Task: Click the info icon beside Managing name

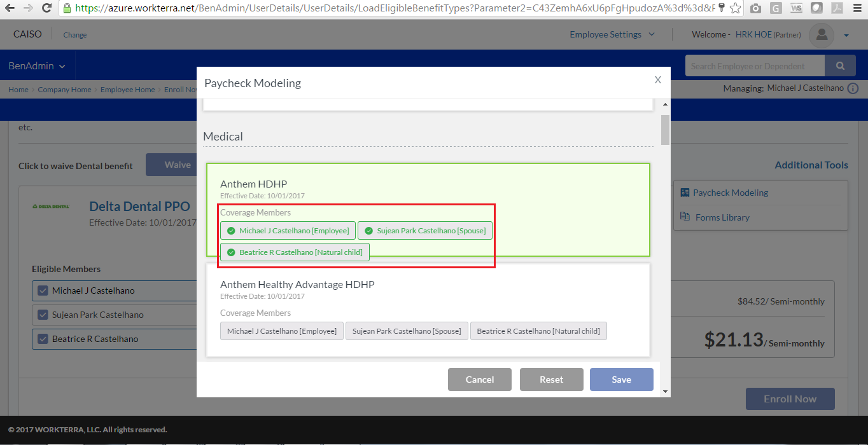Action: pyautogui.click(x=853, y=88)
